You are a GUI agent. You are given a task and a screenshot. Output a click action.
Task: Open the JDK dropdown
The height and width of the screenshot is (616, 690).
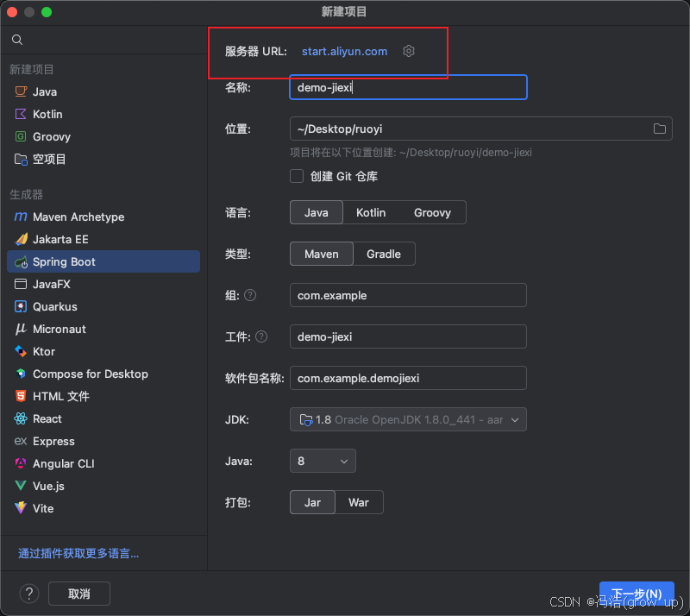click(x=408, y=419)
